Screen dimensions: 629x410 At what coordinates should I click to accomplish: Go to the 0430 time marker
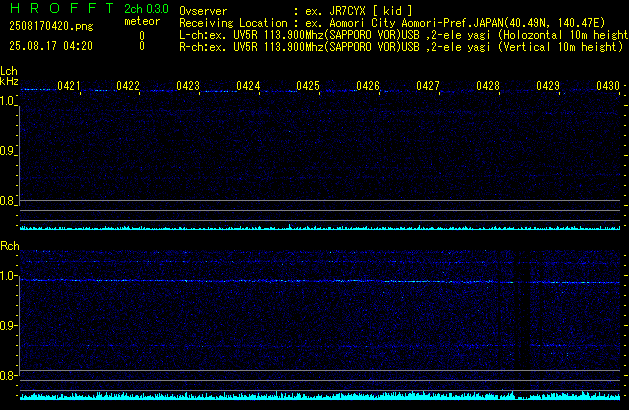608,86
